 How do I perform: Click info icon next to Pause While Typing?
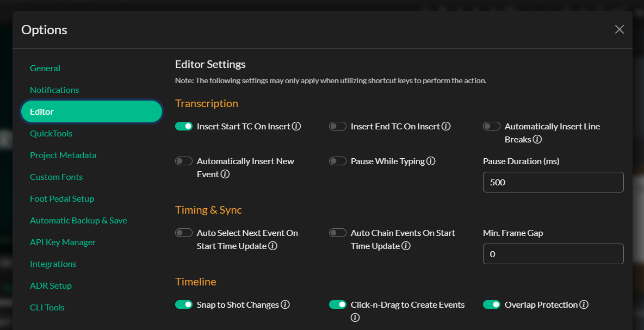(431, 161)
